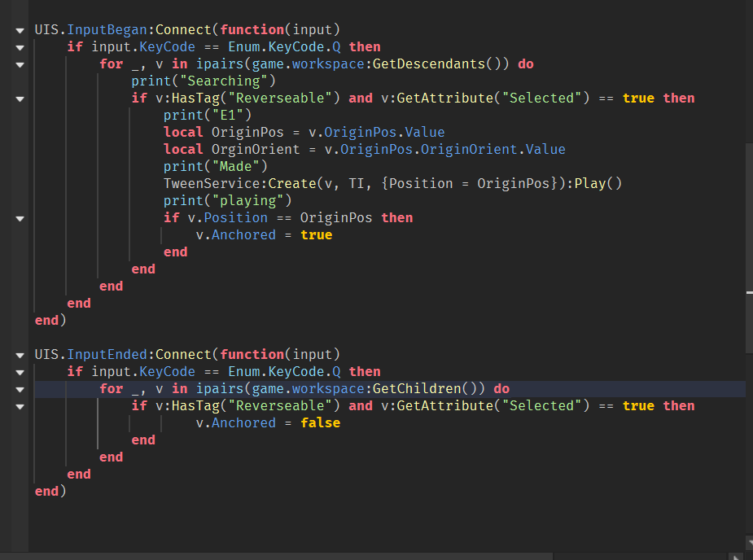This screenshot has height=560, width=753.
Task: Collapse the Reverseable check in InputEnded
Action: tap(18, 406)
